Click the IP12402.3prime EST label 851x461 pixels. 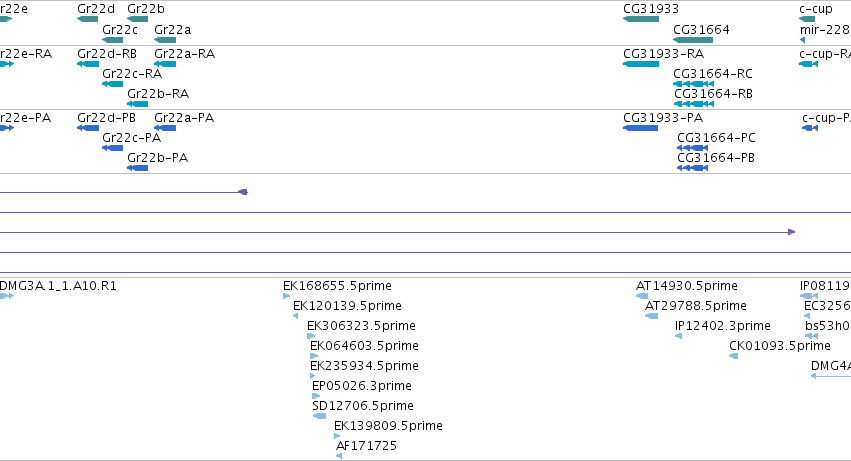coord(722,326)
